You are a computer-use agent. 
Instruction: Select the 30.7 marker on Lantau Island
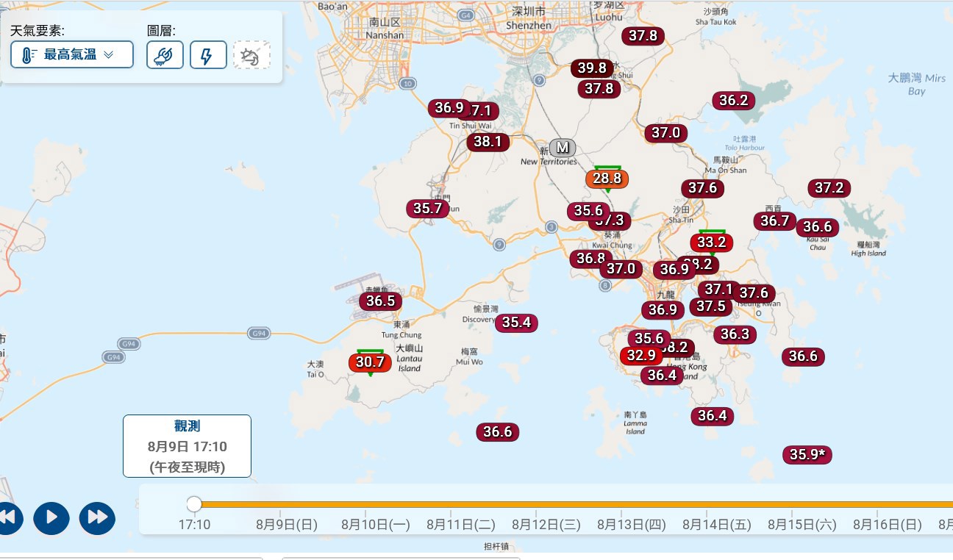point(370,362)
